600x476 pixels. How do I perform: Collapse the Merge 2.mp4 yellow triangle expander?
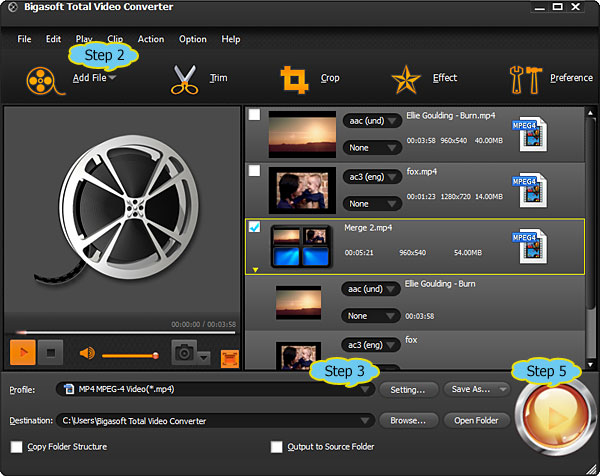click(x=255, y=270)
